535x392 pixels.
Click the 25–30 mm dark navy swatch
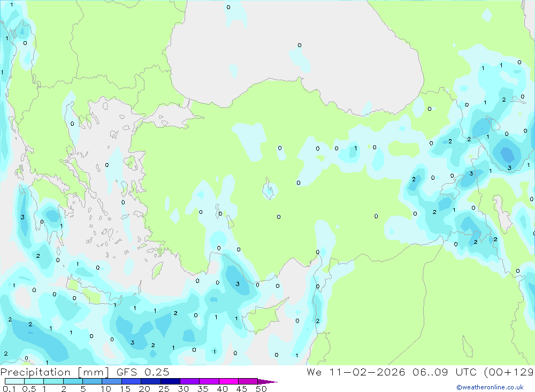(170, 381)
